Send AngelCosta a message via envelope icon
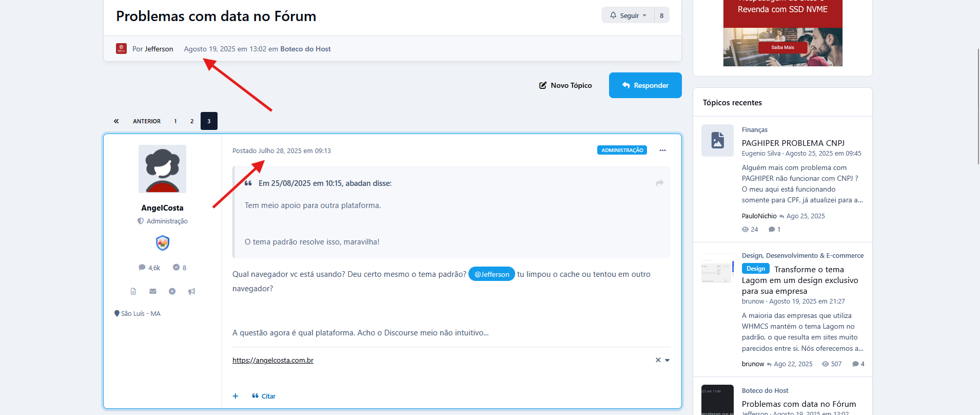Screen dimensions: 980x415 click(153, 291)
